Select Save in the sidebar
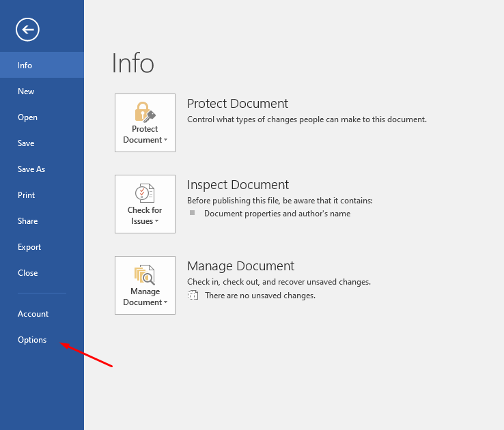The image size is (504, 430). click(x=42, y=143)
